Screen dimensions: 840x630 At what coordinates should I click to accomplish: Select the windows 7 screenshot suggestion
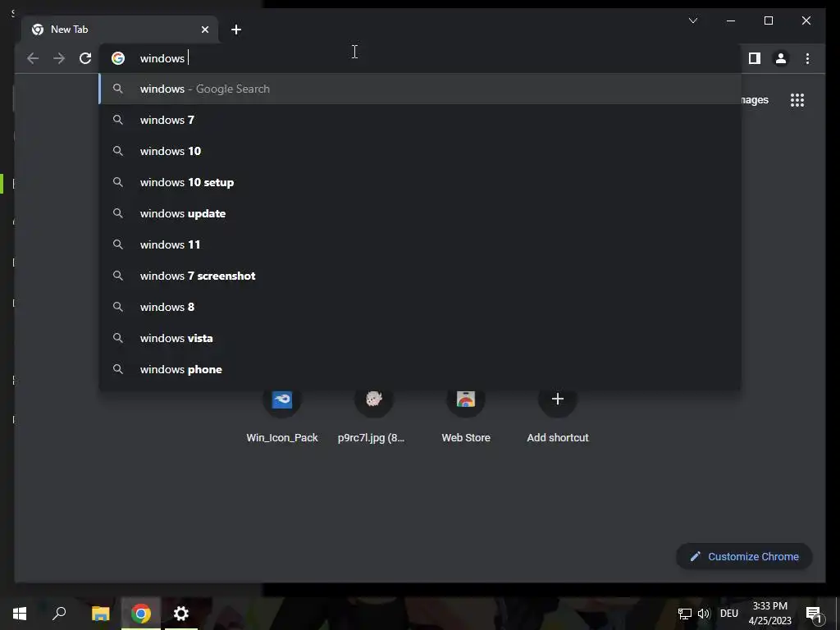pos(421,276)
